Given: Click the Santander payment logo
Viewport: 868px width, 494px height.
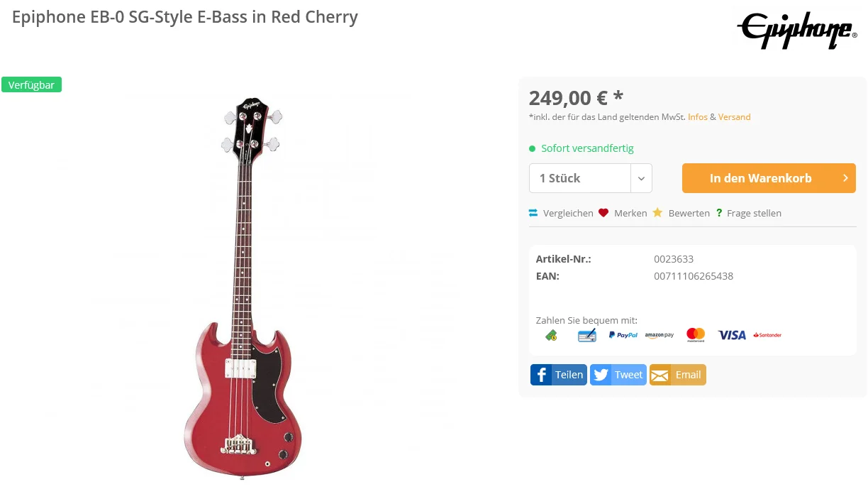Looking at the screenshot, I should [767, 335].
